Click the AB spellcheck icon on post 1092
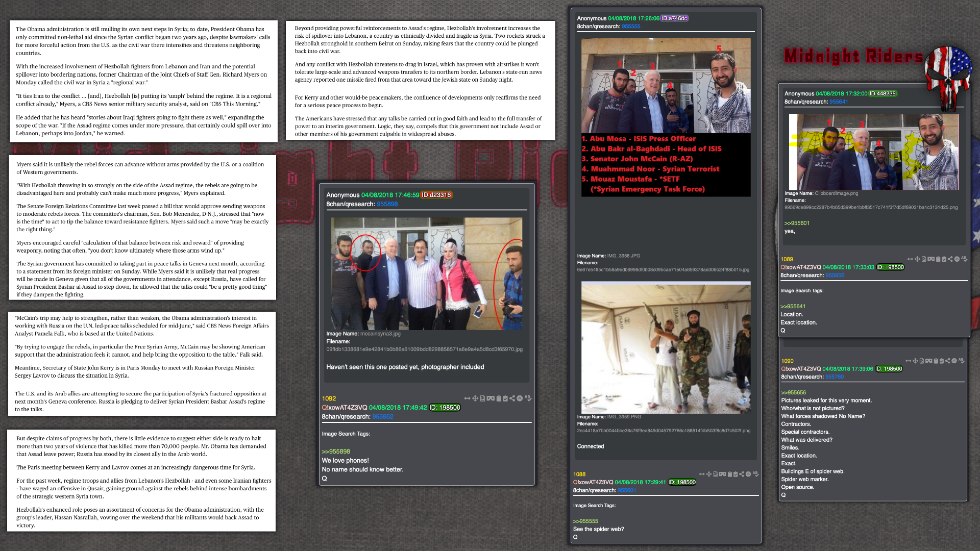This screenshot has height=551, width=980. [x=528, y=398]
